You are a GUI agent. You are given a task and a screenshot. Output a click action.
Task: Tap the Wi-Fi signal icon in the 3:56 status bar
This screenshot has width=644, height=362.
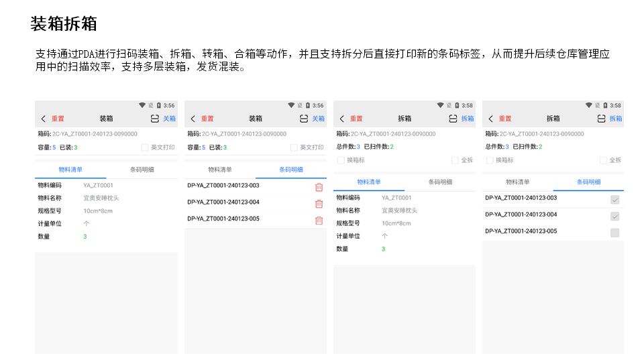pyautogui.click(x=142, y=105)
